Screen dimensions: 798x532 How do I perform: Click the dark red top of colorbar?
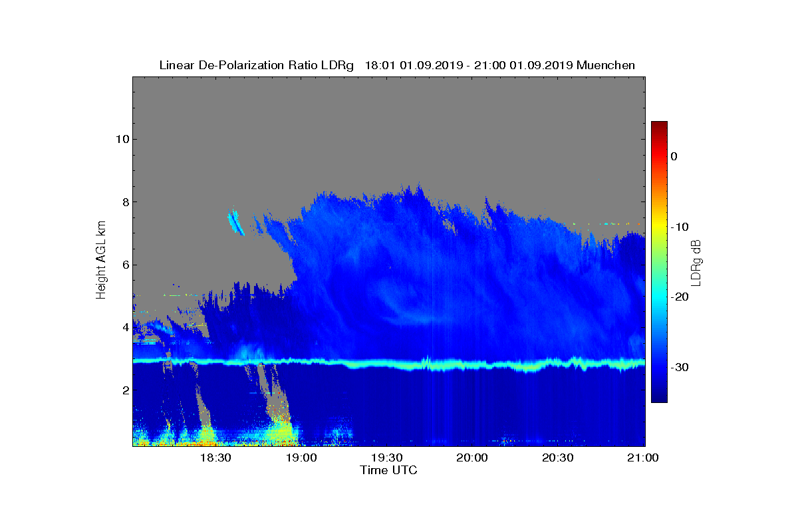click(x=659, y=126)
